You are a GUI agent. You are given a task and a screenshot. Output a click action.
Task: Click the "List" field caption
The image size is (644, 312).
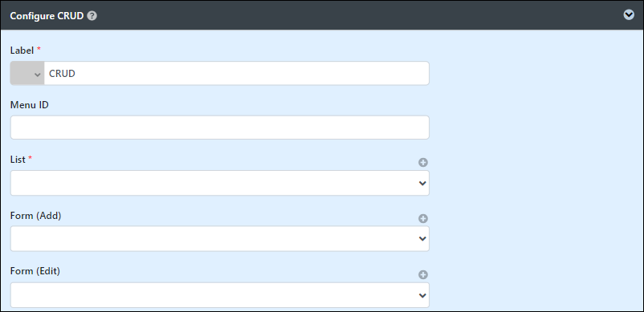[x=18, y=160]
